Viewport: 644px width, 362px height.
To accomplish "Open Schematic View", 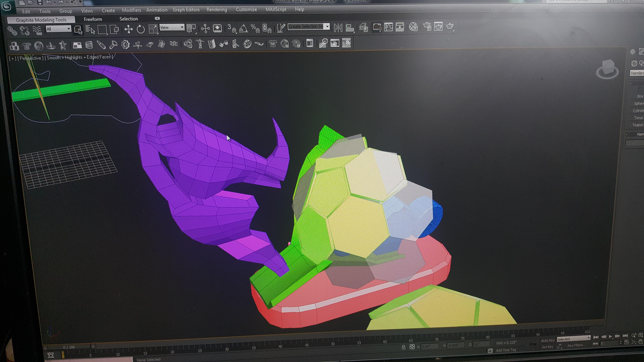I will (x=400, y=27).
